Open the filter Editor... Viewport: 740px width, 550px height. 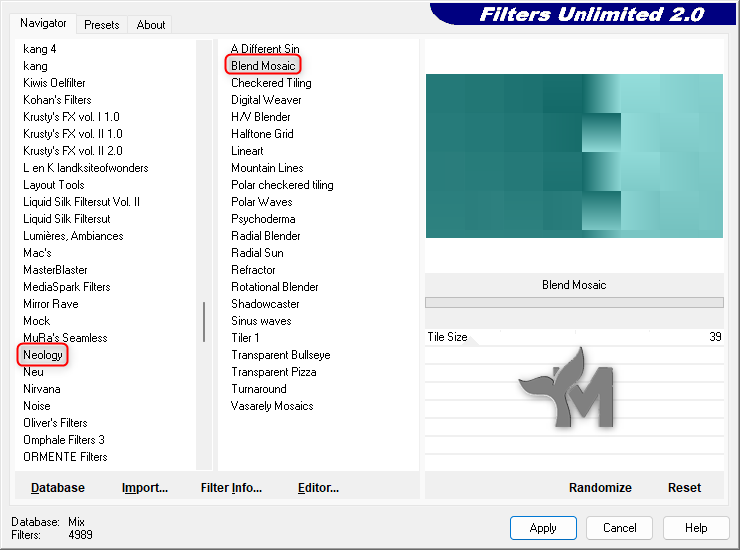[318, 488]
